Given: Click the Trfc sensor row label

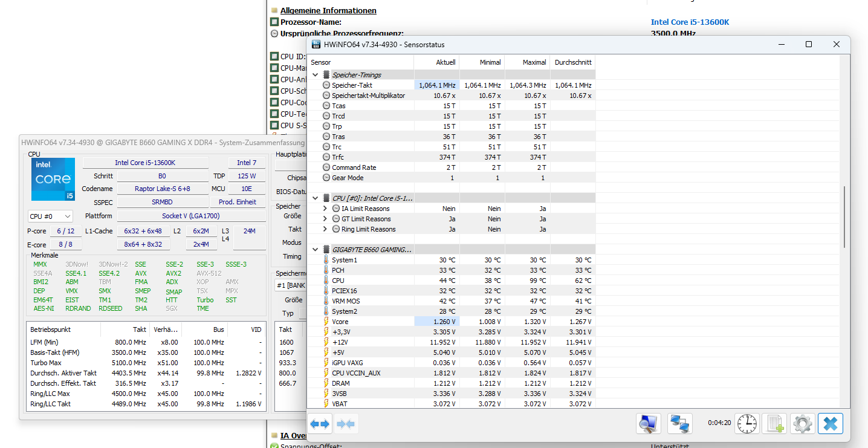Looking at the screenshot, I should coord(338,157).
